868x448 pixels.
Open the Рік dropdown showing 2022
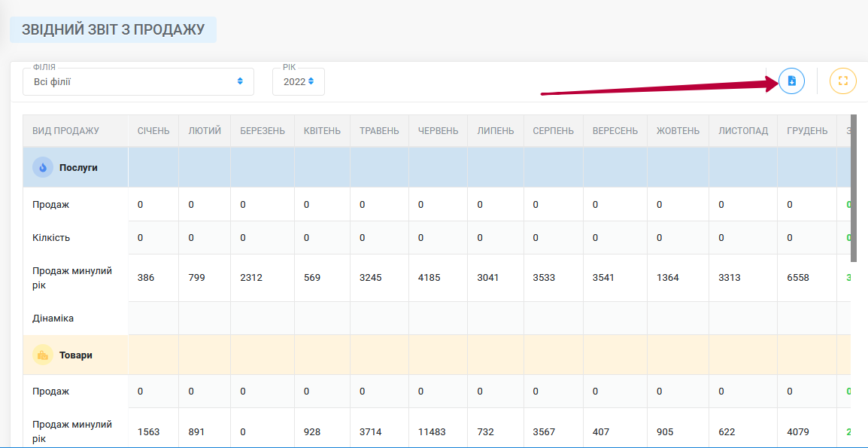299,81
